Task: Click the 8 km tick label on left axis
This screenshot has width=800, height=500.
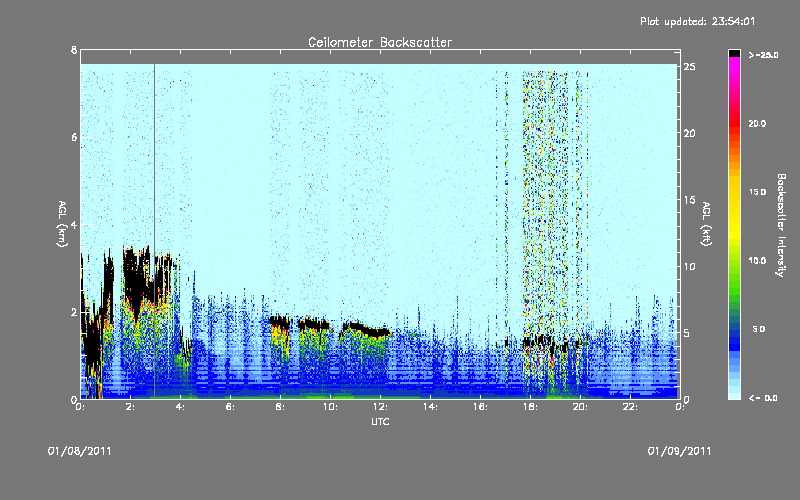Action: tap(74, 50)
